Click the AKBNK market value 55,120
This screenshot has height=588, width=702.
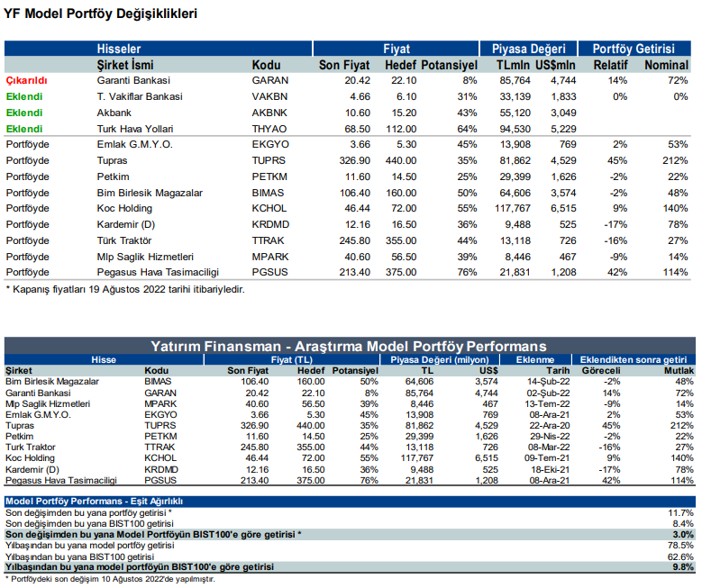pyautogui.click(x=515, y=113)
